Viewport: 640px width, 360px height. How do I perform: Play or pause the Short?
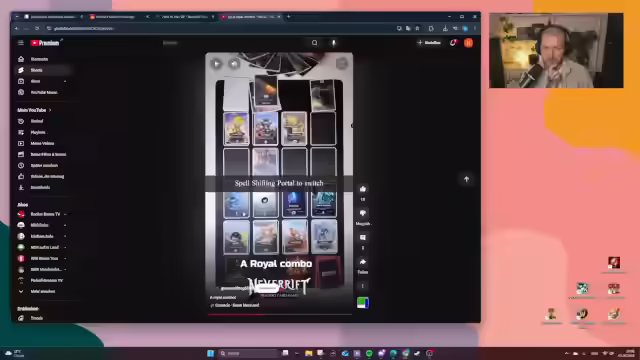click(216, 64)
